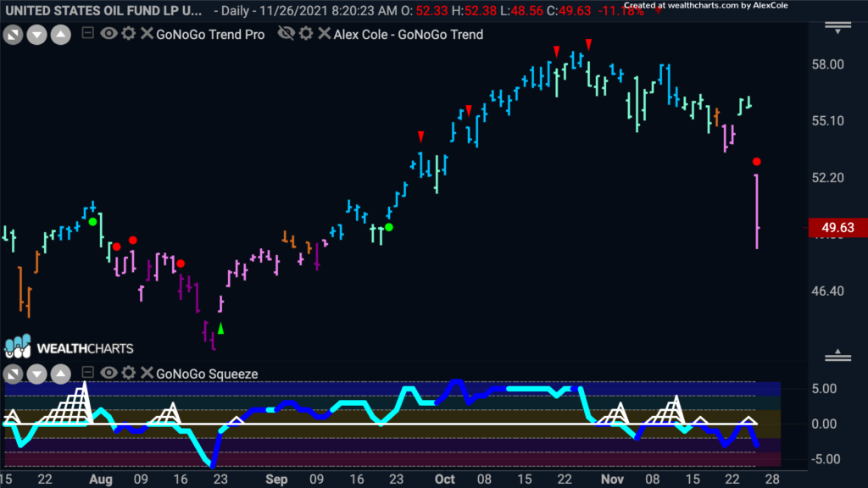Click the 0.00 squeeze axis label
This screenshot has height=488, width=868.
coord(824,424)
